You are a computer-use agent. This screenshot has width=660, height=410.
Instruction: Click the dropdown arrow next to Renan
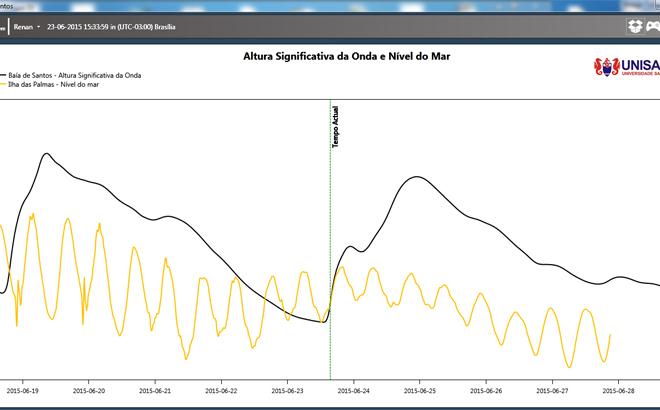[x=40, y=27]
